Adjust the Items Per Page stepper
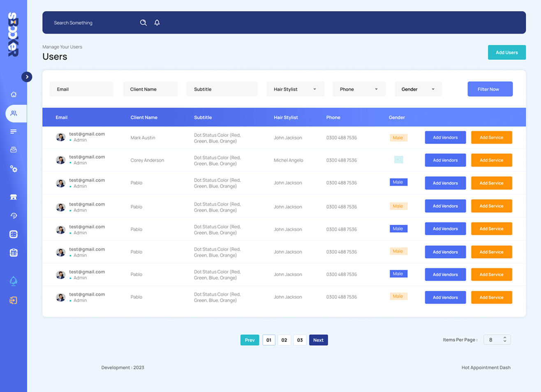Image resolution: width=541 pixels, height=392 pixels. (x=504, y=340)
